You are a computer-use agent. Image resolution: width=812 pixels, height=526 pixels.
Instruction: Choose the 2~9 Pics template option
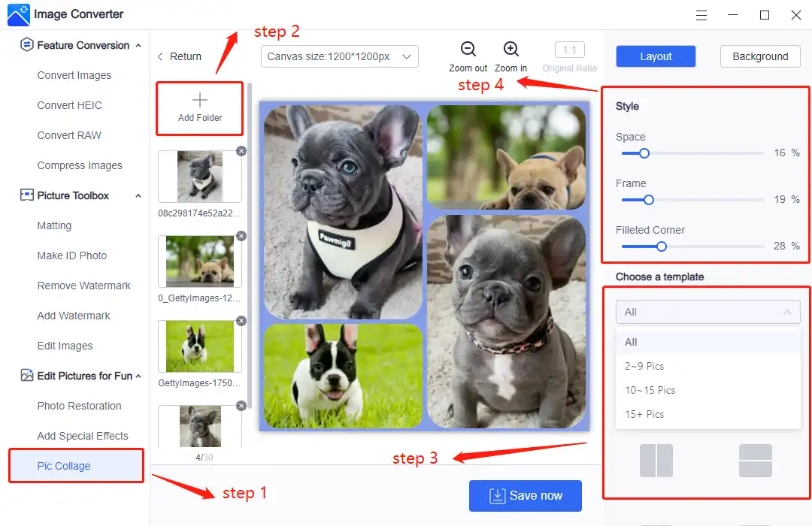[648, 366]
